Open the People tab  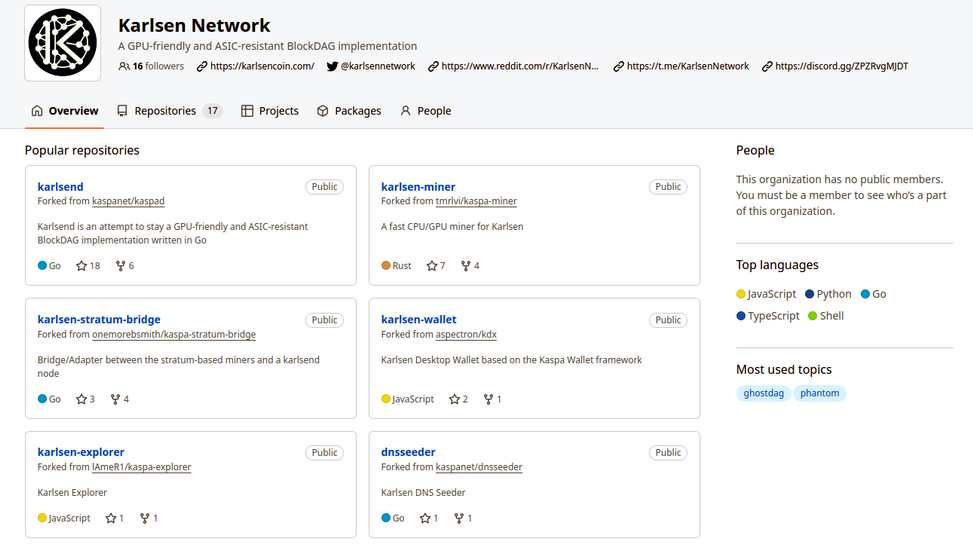[426, 111]
